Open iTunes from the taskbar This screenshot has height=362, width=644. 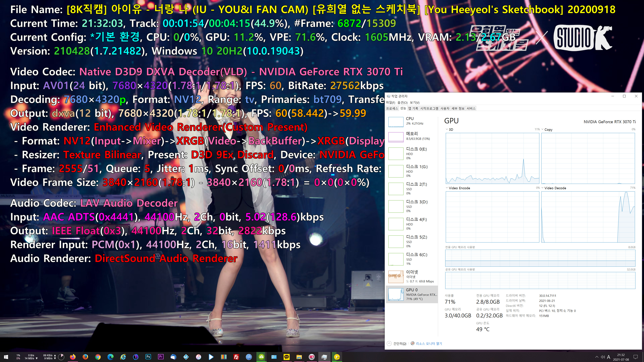[x=199, y=357]
